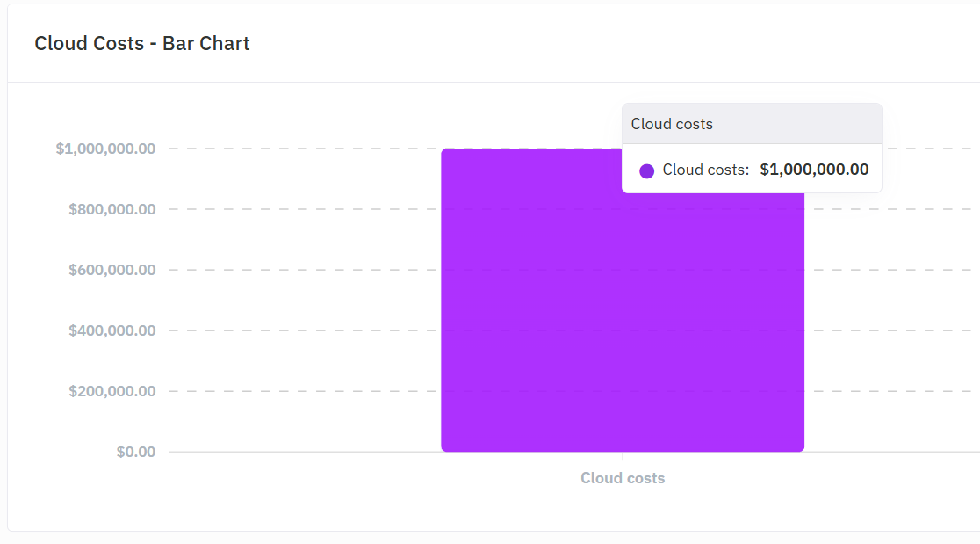The width and height of the screenshot is (980, 544).
Task: Click the $1,000,000.00 axis label
Action: tap(107, 148)
